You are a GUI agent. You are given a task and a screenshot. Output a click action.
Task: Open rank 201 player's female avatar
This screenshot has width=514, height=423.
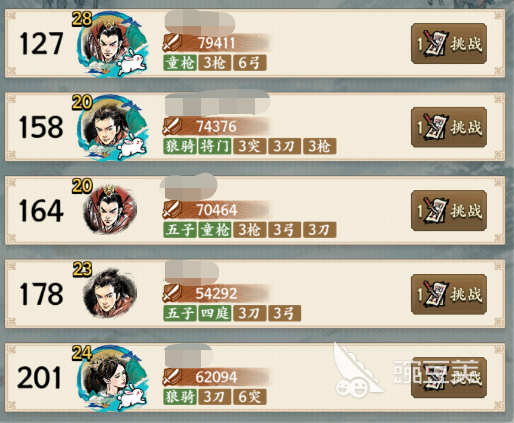point(112,378)
